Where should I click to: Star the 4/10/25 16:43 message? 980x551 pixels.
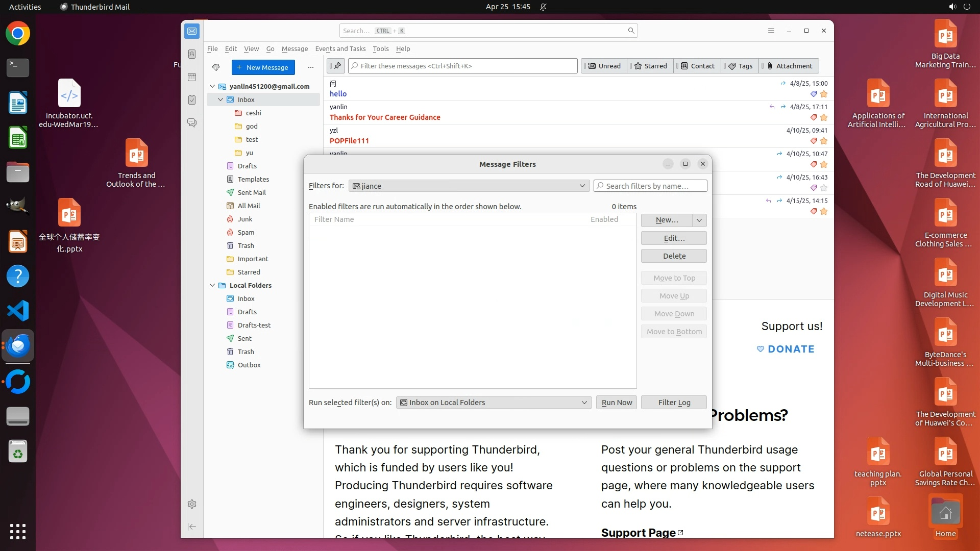(824, 188)
